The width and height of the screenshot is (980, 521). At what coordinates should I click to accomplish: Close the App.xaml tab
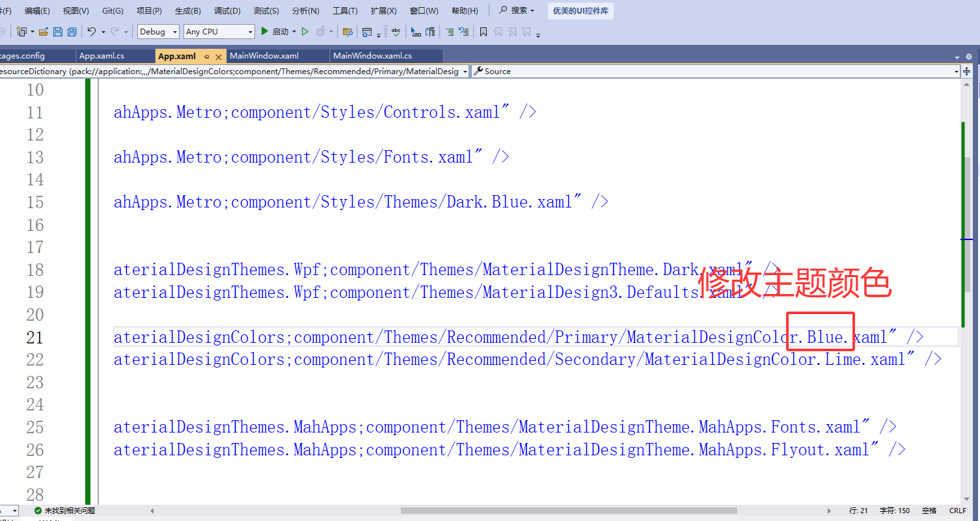[219, 57]
